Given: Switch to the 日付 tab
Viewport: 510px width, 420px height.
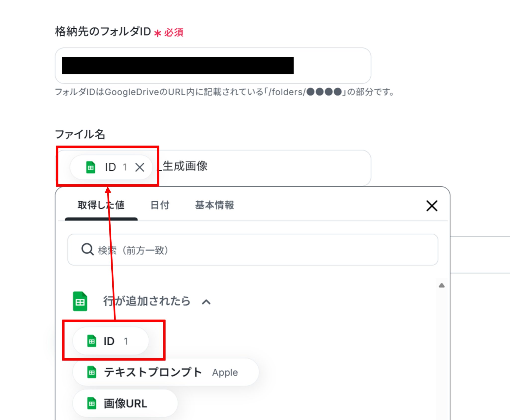Looking at the screenshot, I should coord(160,205).
